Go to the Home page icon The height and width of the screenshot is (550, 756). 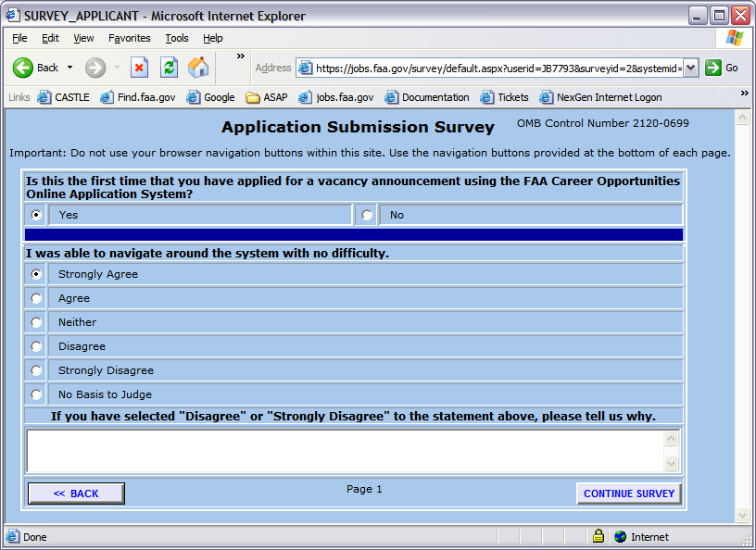198,68
